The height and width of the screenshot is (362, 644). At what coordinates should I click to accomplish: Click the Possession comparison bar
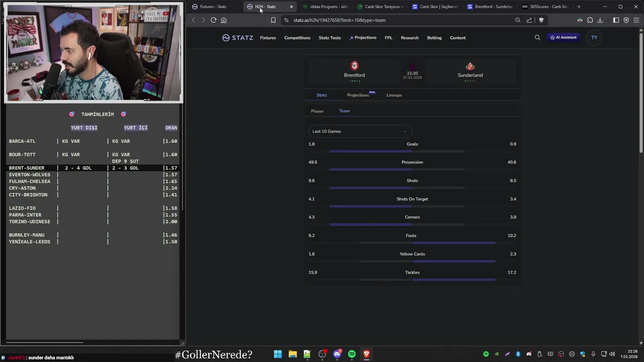(412, 169)
